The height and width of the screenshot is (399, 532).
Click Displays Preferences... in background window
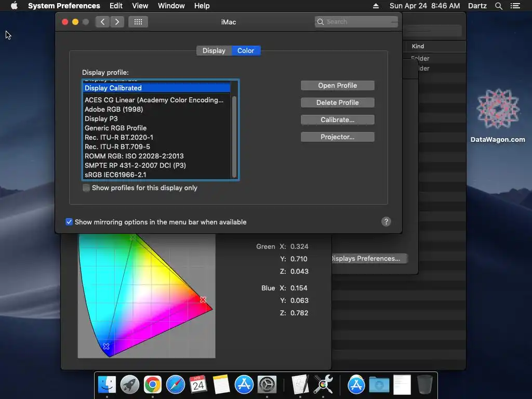[x=369, y=259]
